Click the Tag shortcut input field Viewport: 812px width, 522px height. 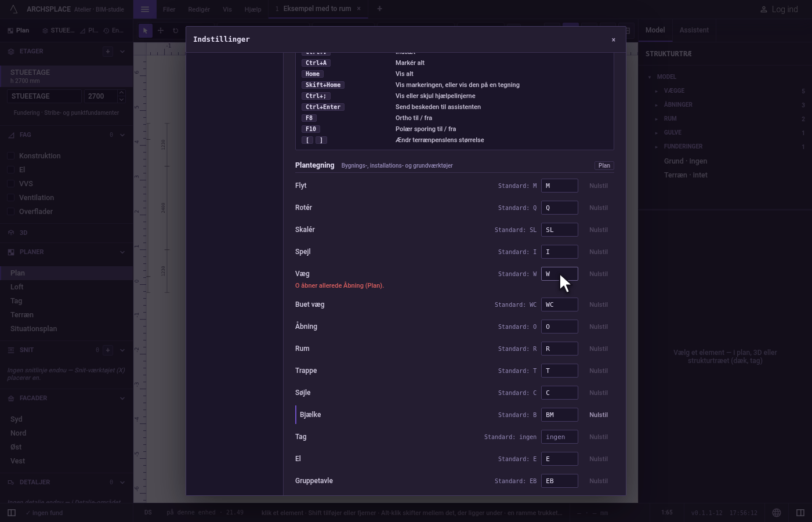pos(559,437)
